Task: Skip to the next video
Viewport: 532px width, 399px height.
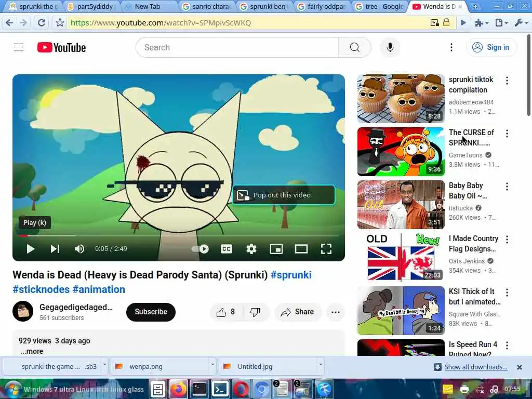Action: tap(55, 249)
